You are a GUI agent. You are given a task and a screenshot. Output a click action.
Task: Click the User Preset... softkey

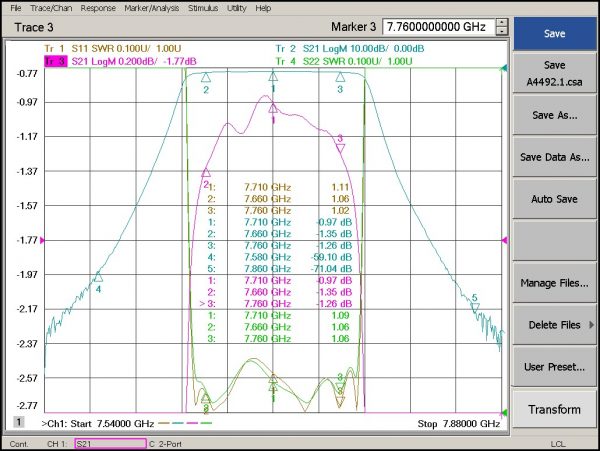(555, 367)
